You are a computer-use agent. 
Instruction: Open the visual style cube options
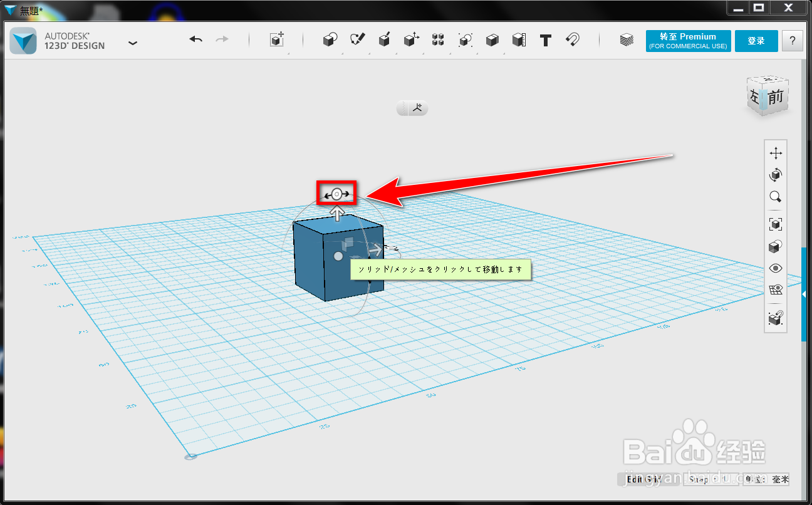click(776, 246)
